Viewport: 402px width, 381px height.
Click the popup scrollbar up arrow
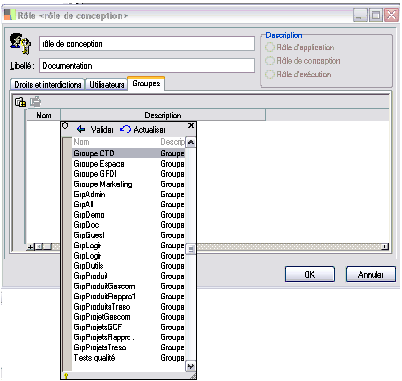click(191, 142)
